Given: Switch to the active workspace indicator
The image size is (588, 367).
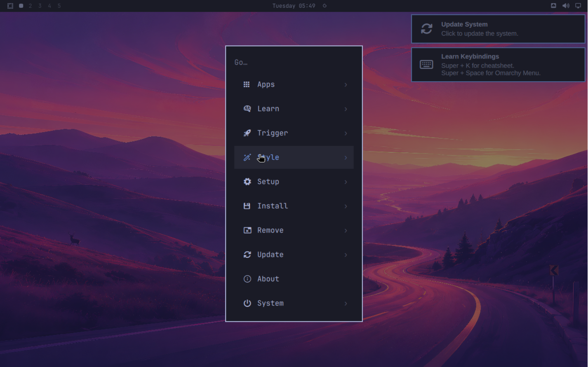Looking at the screenshot, I should click(21, 6).
